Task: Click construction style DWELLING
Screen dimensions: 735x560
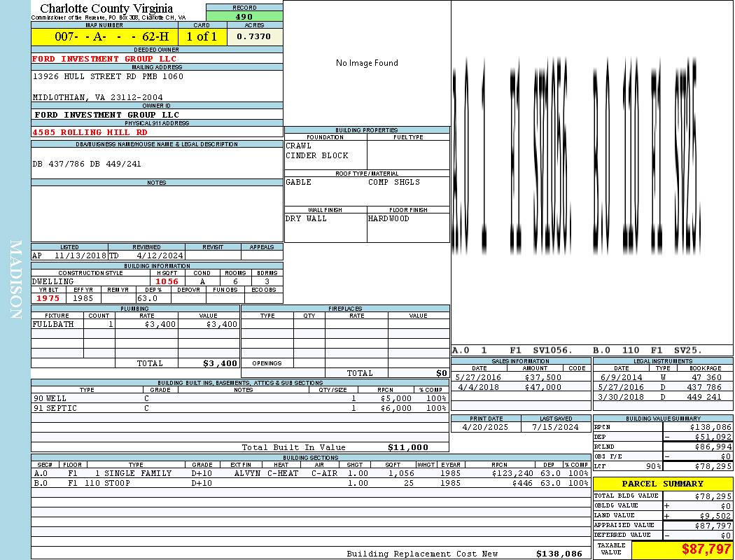Action: point(53,281)
